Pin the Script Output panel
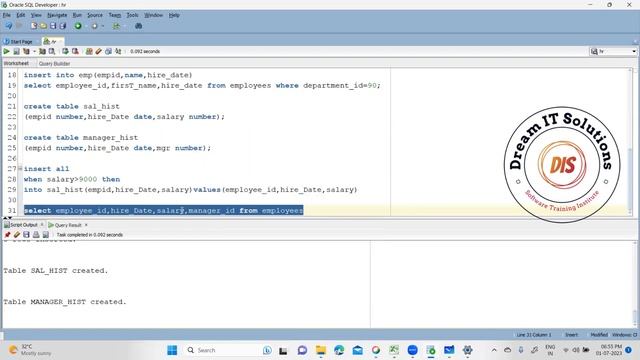 pos(7,235)
